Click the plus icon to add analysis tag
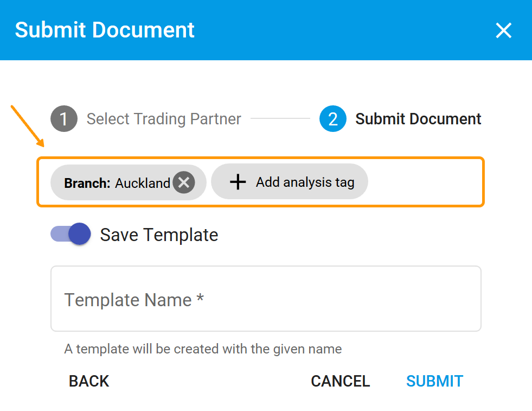 click(238, 182)
